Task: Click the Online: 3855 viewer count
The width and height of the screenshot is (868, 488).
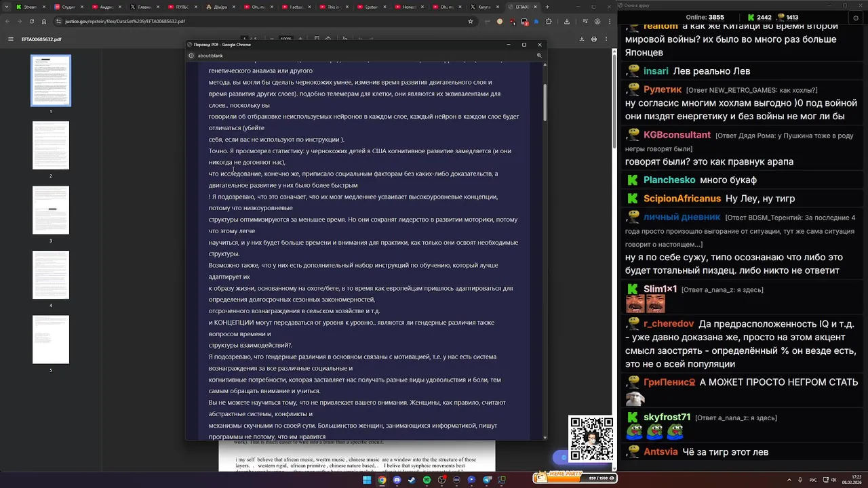Action: (x=705, y=17)
